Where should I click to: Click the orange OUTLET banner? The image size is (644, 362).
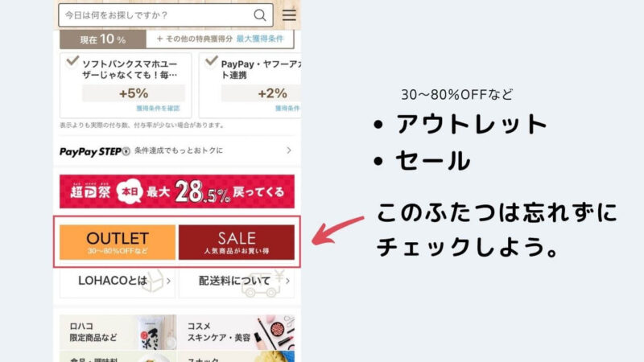[x=118, y=242]
